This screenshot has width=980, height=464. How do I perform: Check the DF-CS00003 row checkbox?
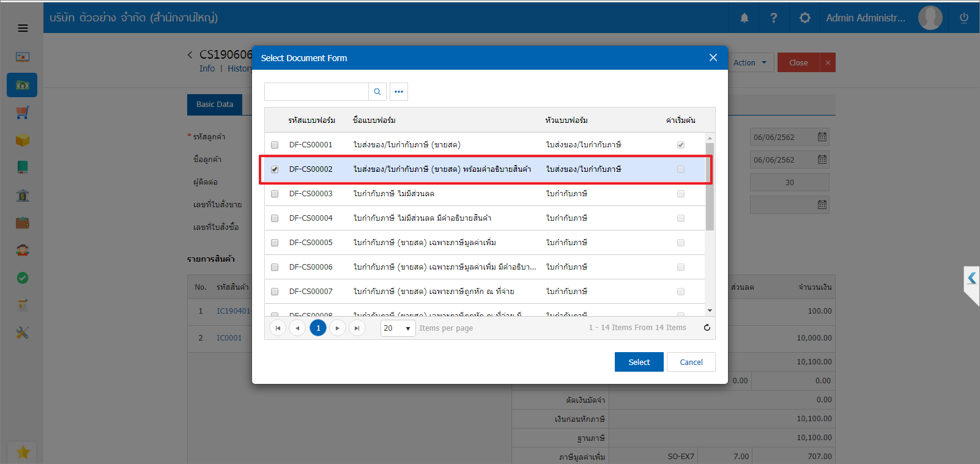coord(275,194)
